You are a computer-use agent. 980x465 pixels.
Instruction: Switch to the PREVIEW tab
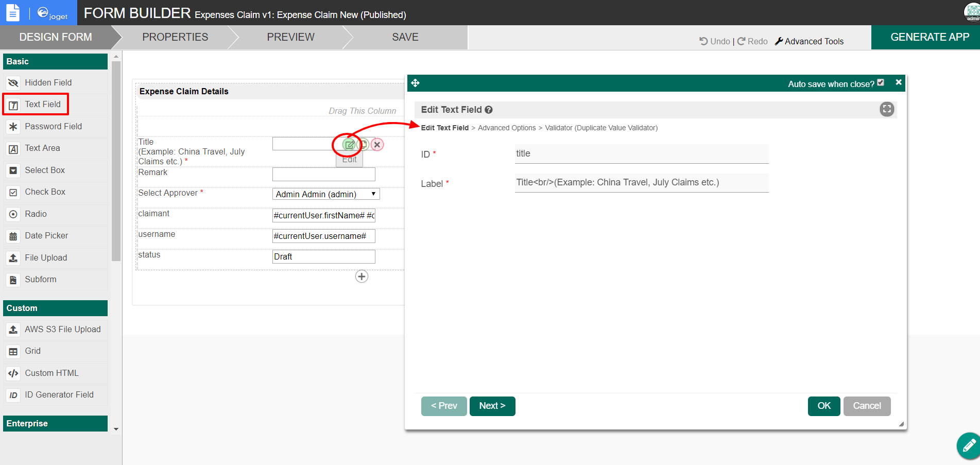[x=290, y=37]
